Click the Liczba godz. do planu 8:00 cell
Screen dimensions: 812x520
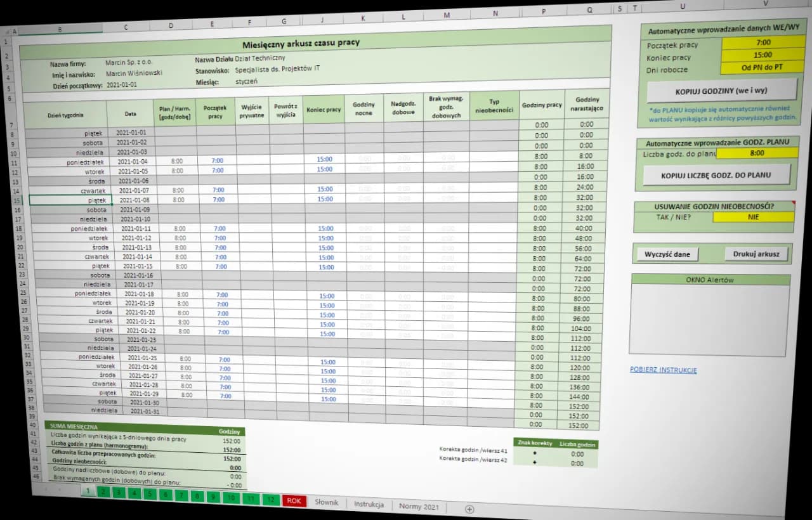[756, 153]
